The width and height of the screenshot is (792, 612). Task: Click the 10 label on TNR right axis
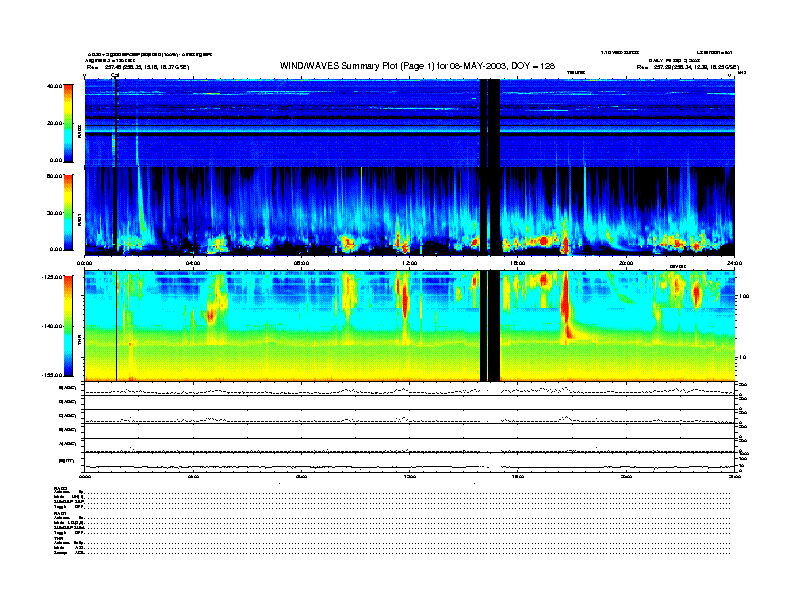pos(742,357)
